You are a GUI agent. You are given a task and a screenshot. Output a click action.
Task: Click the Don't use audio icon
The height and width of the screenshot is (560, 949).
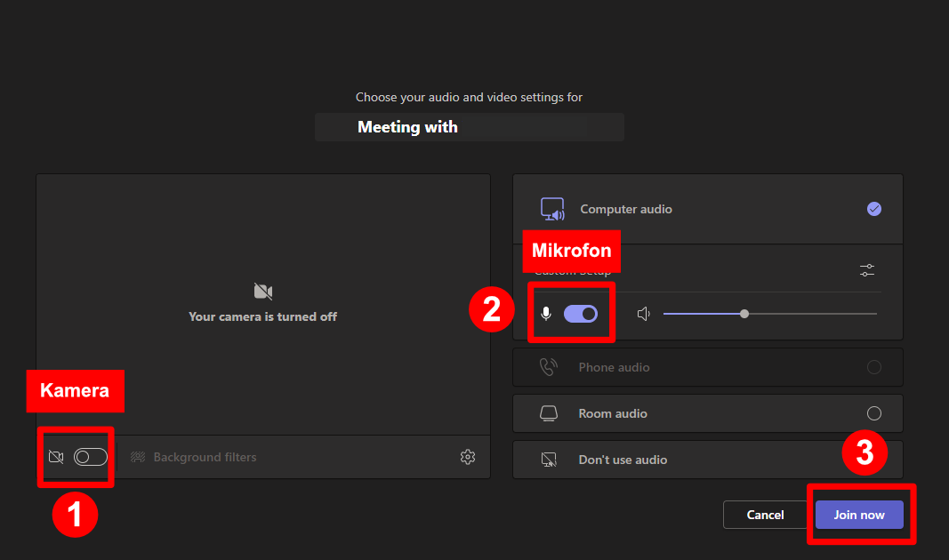pyautogui.click(x=549, y=460)
